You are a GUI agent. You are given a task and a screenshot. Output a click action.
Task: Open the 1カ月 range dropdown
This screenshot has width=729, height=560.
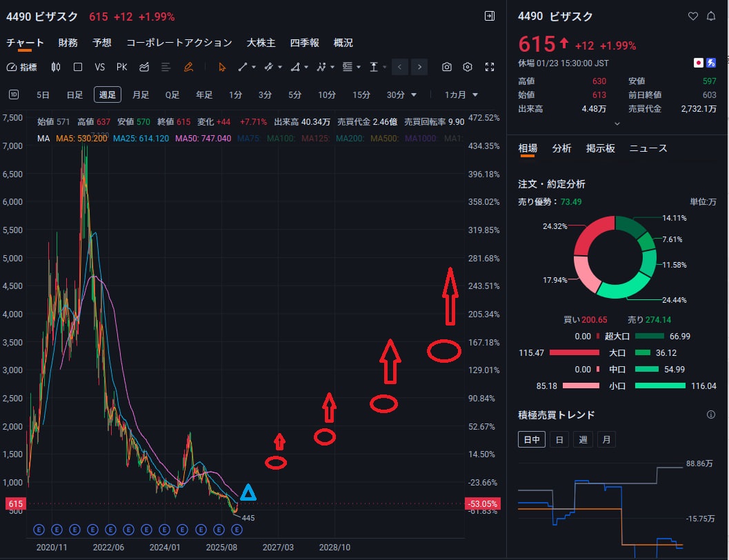tap(461, 94)
